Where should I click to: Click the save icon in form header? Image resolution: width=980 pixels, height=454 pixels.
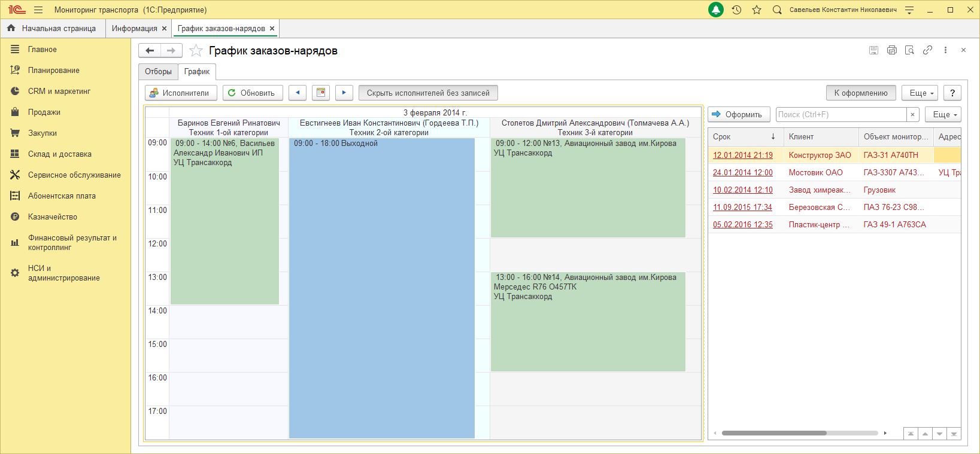coord(873,50)
